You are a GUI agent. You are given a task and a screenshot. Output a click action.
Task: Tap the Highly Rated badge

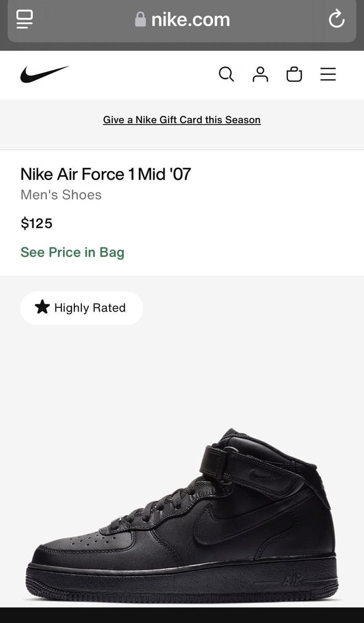[81, 307]
